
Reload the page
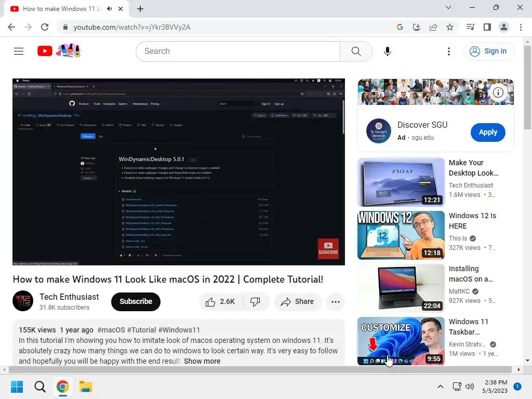[45, 27]
